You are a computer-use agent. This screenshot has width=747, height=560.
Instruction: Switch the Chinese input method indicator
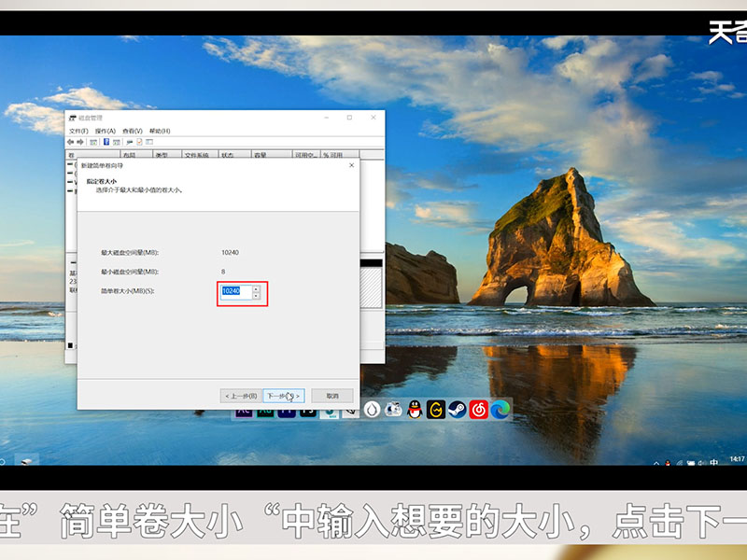pos(713,462)
